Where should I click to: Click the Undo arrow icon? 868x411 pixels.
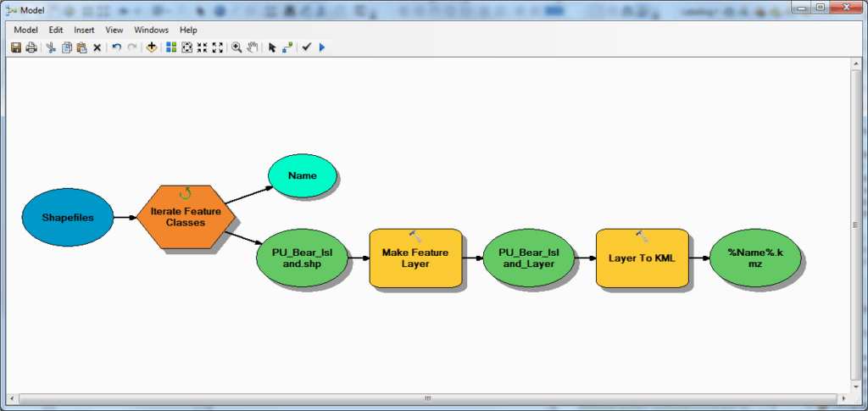tap(116, 47)
